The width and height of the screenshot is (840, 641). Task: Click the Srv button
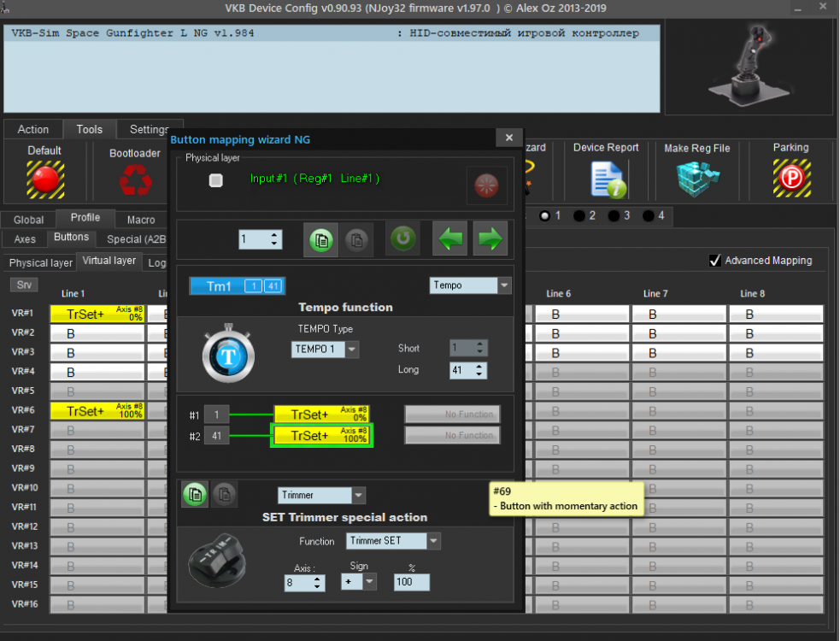click(x=21, y=285)
